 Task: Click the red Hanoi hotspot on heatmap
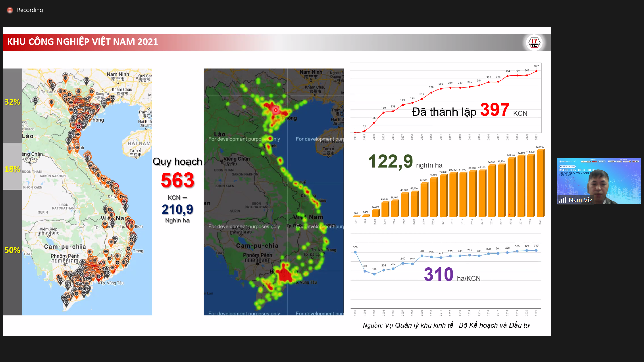click(276, 110)
